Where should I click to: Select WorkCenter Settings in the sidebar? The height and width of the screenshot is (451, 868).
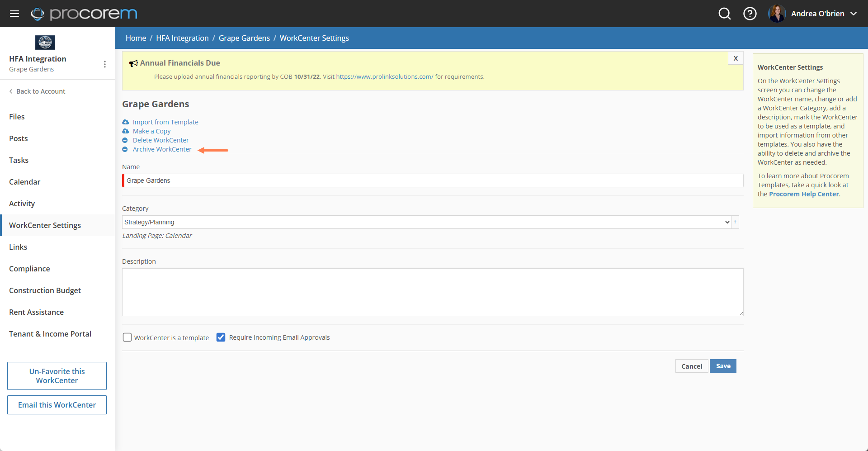pos(57,225)
